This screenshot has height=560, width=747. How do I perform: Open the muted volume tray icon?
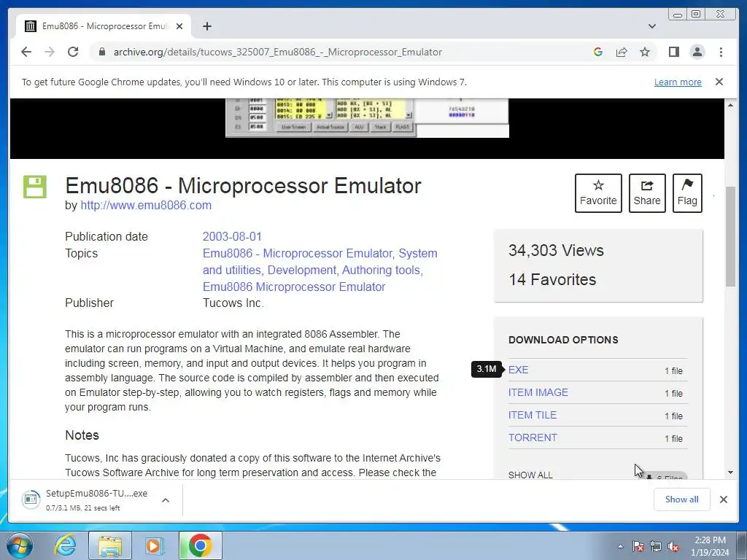click(x=673, y=547)
